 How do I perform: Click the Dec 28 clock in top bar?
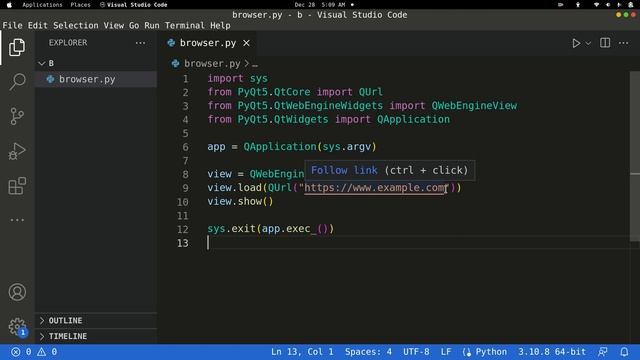[x=320, y=5]
